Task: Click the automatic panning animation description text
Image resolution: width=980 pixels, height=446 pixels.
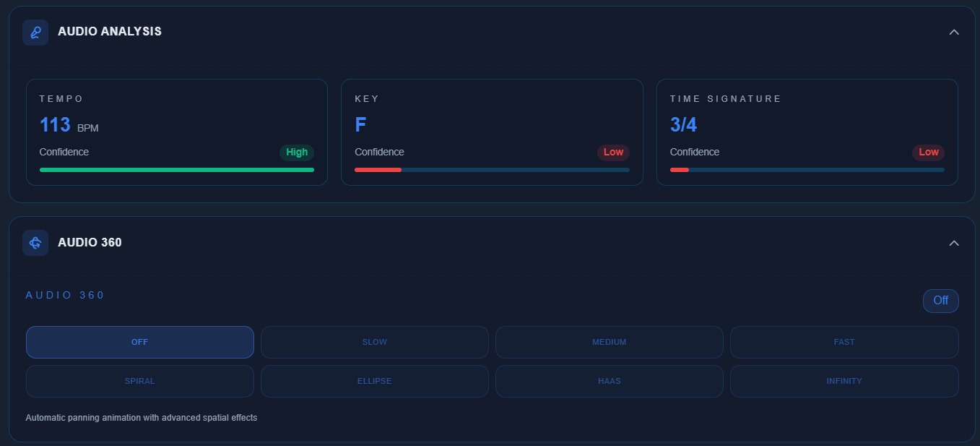Action: click(142, 418)
